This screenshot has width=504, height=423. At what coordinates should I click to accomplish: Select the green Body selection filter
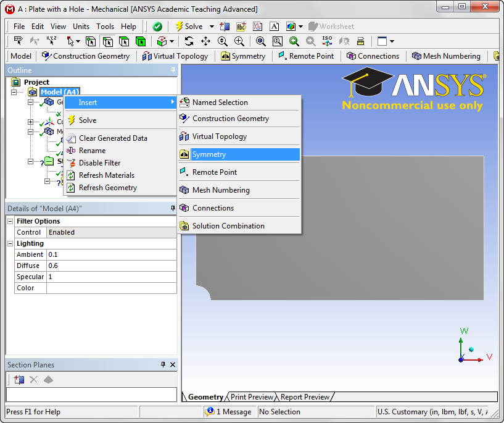141,41
